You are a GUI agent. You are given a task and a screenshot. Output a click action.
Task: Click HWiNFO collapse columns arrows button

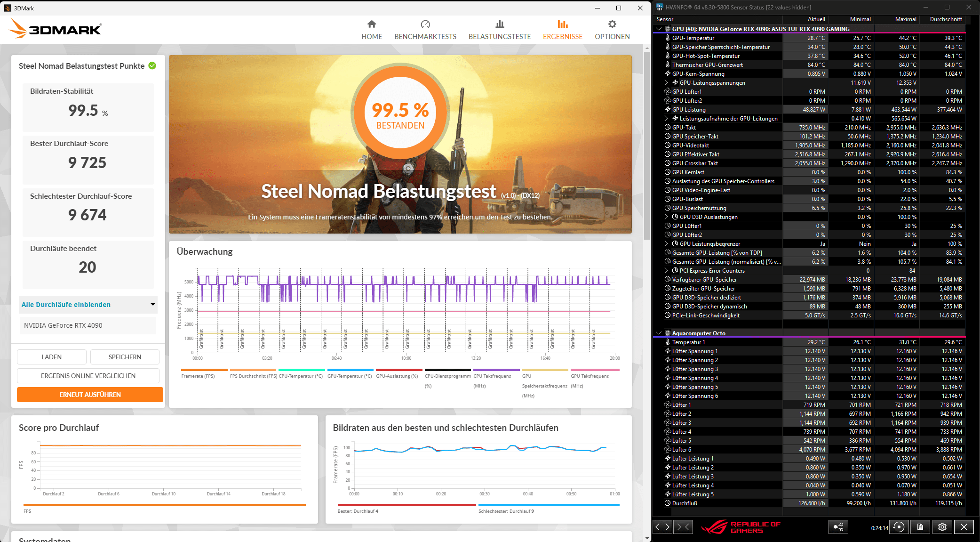tap(683, 527)
